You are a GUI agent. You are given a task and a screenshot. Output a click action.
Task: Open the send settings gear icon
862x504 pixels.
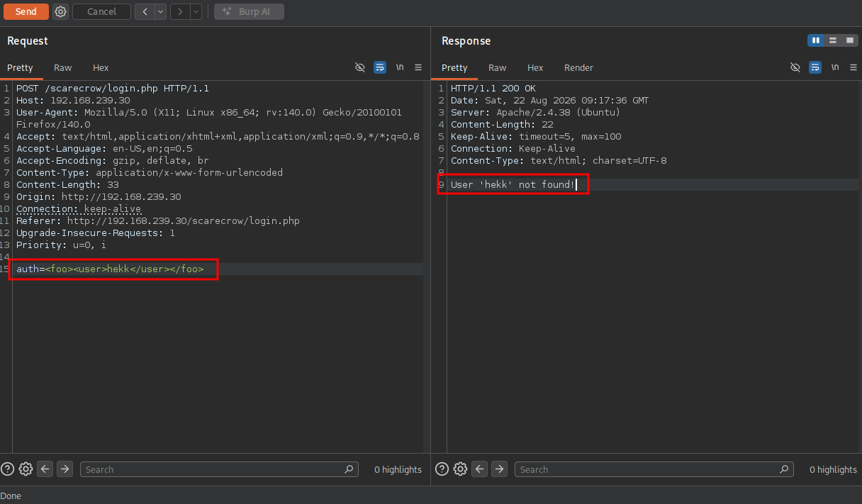pos(60,11)
